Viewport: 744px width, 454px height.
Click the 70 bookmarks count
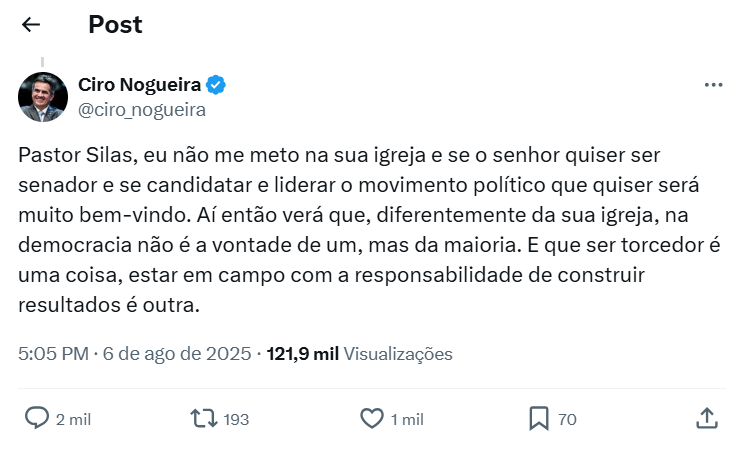[x=567, y=420]
